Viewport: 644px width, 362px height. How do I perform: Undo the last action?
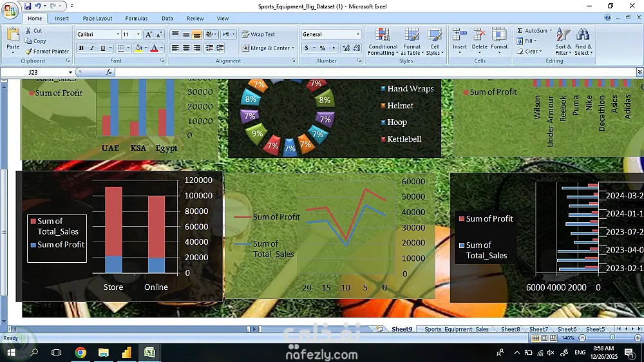38,6
